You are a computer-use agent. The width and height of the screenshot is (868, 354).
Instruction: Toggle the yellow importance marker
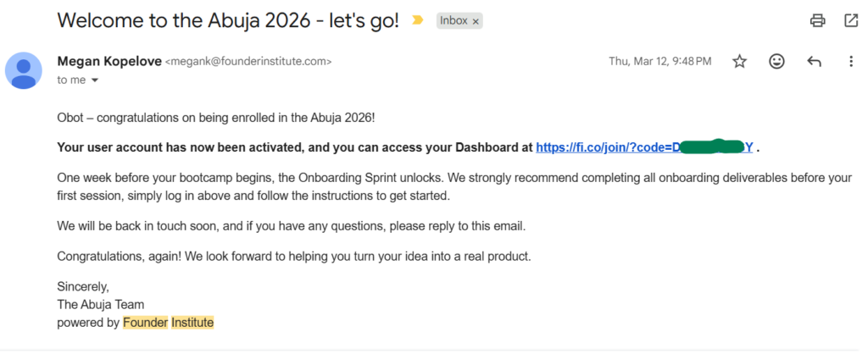point(417,20)
